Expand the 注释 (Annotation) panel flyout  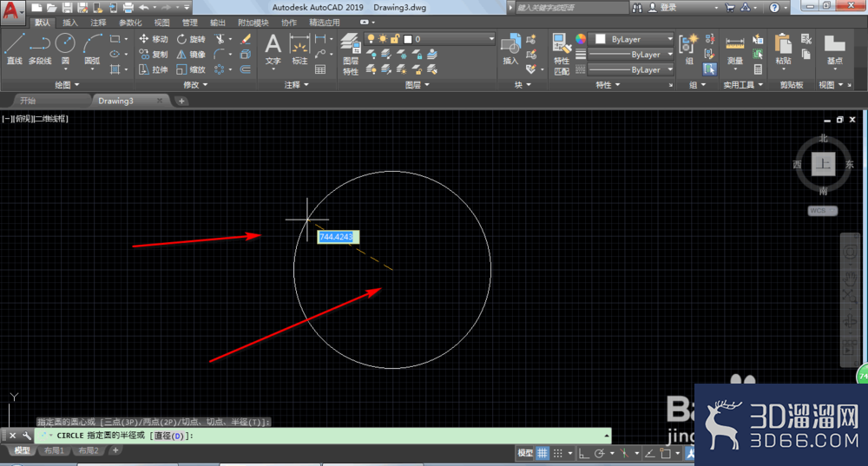click(296, 85)
